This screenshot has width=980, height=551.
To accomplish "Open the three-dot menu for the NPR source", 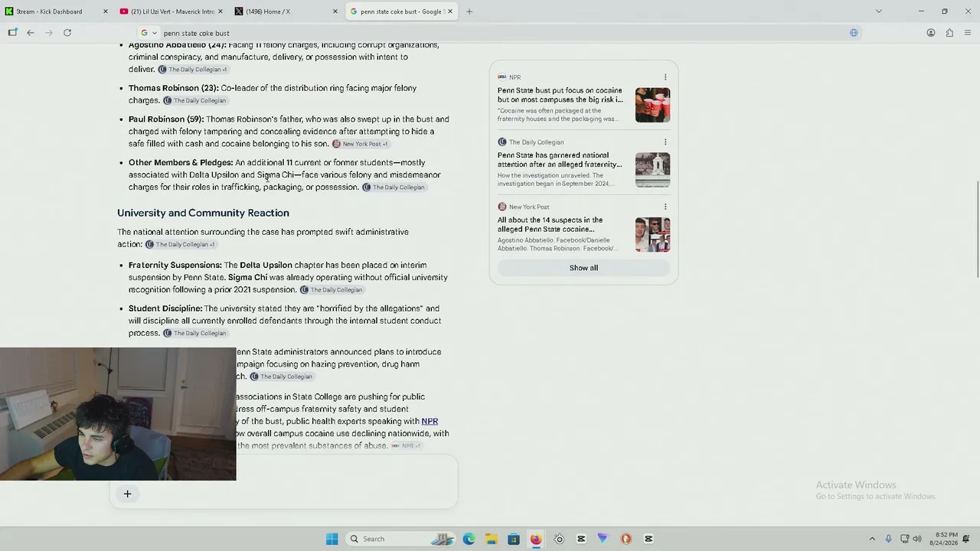I will pyautogui.click(x=665, y=77).
